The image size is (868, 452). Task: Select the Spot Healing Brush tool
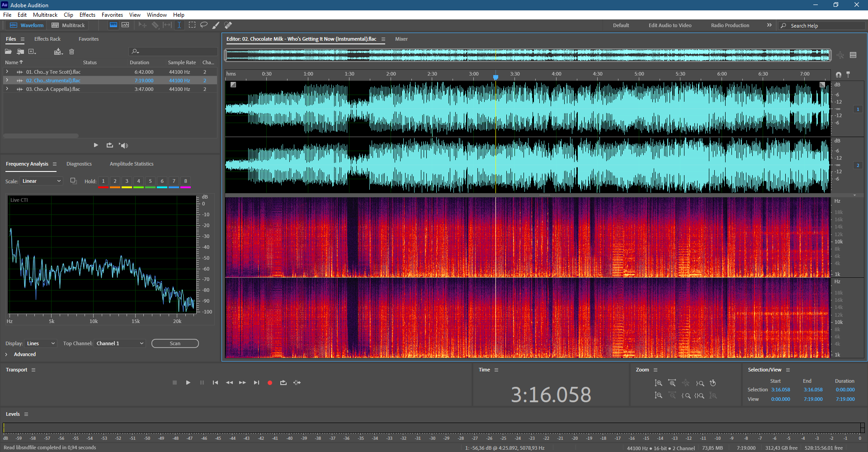228,25
